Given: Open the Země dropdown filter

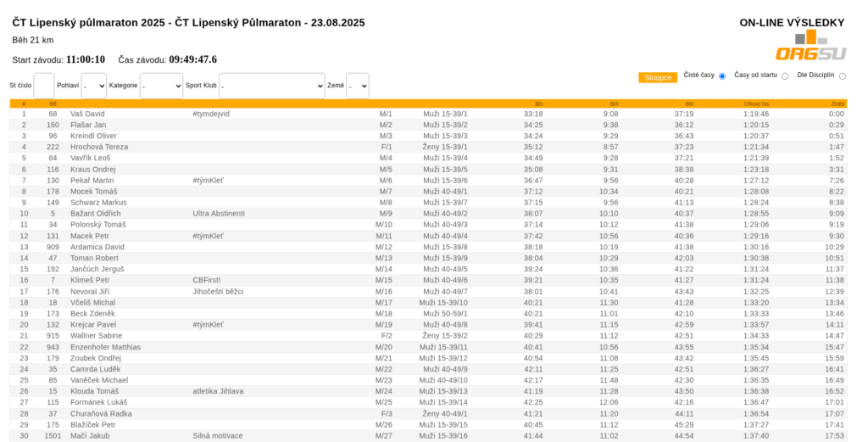Looking at the screenshot, I should tap(358, 86).
